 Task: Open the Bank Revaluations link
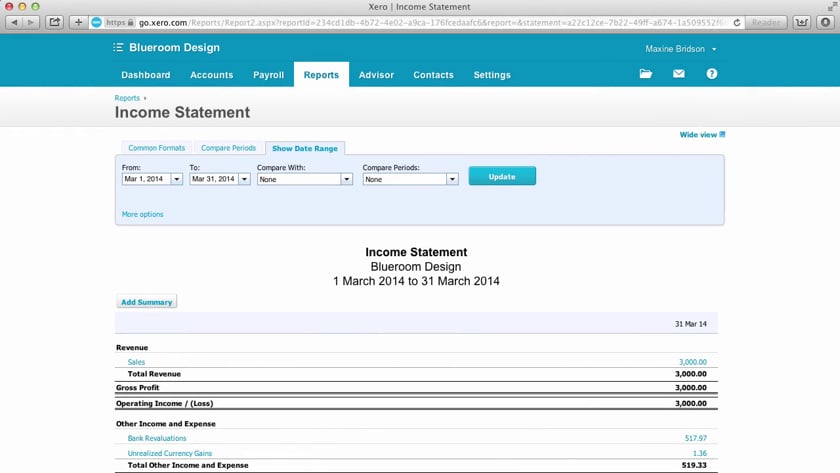(157, 438)
